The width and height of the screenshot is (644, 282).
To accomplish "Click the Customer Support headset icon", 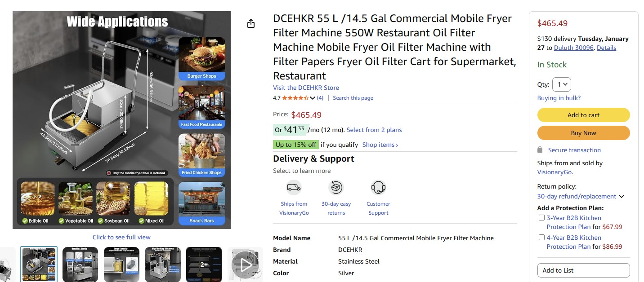I will point(378,187).
